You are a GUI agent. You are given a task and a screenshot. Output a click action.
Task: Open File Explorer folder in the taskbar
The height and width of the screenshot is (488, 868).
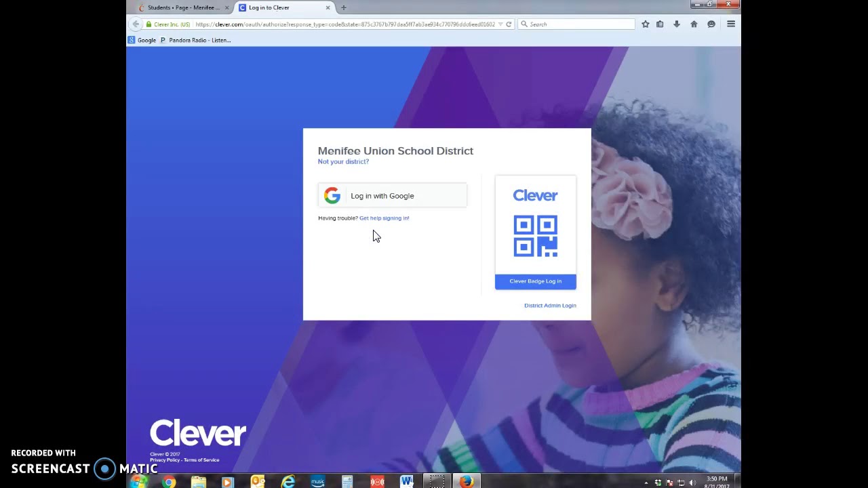click(198, 482)
